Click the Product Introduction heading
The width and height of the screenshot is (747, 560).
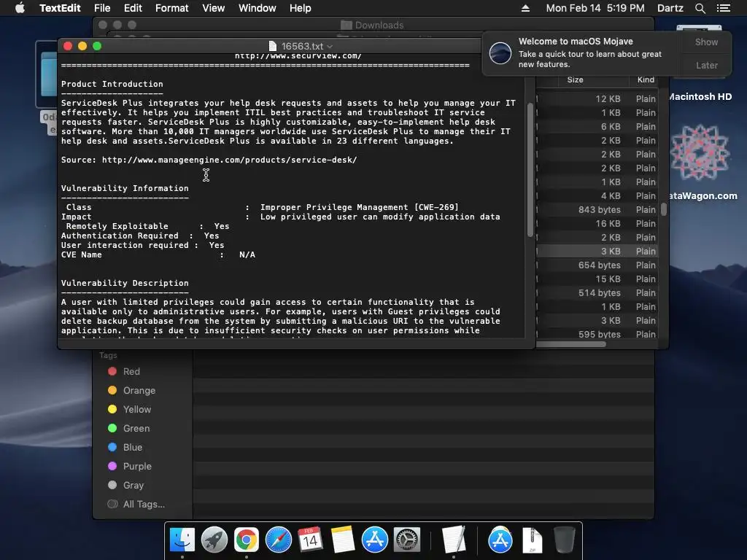point(112,84)
